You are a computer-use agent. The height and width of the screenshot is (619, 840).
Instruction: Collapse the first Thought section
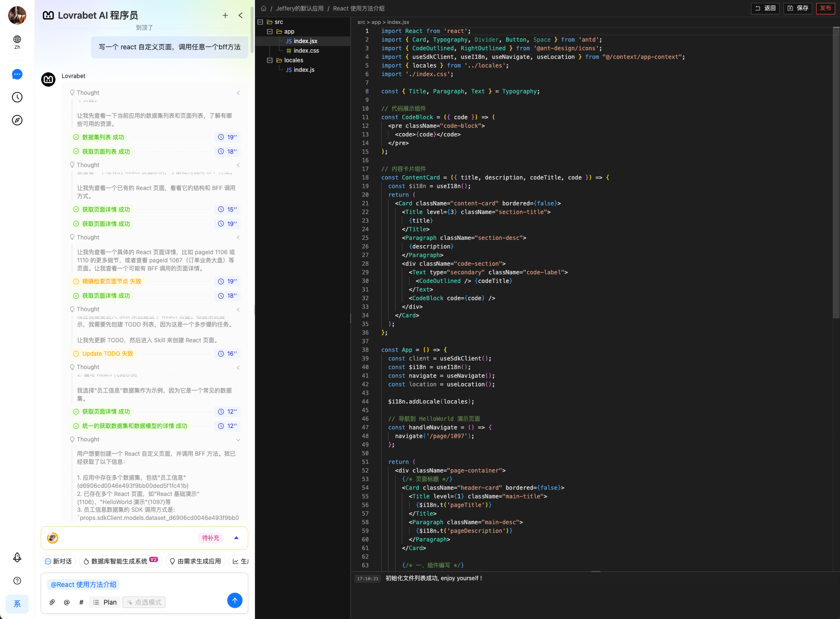(238, 93)
